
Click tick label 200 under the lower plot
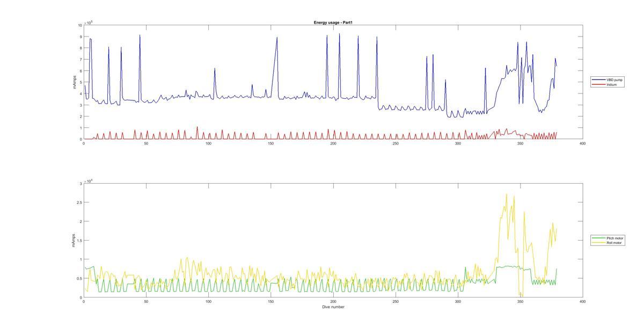click(x=333, y=302)
